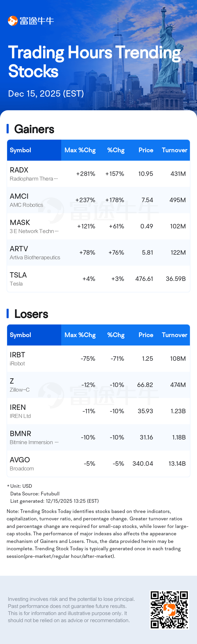This screenshot has width=197, height=644.
Task: Click the blue bar beside Losers heading
Action: pos(8,314)
